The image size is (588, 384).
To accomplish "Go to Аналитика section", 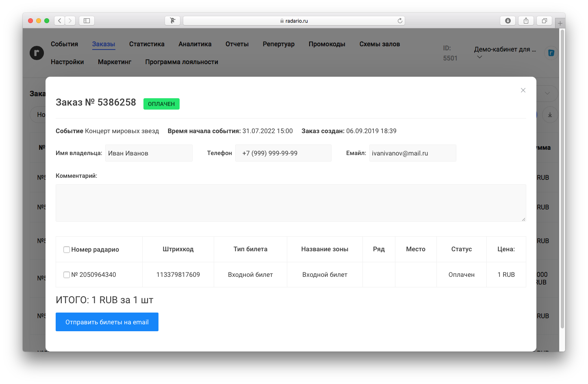I will (195, 44).
